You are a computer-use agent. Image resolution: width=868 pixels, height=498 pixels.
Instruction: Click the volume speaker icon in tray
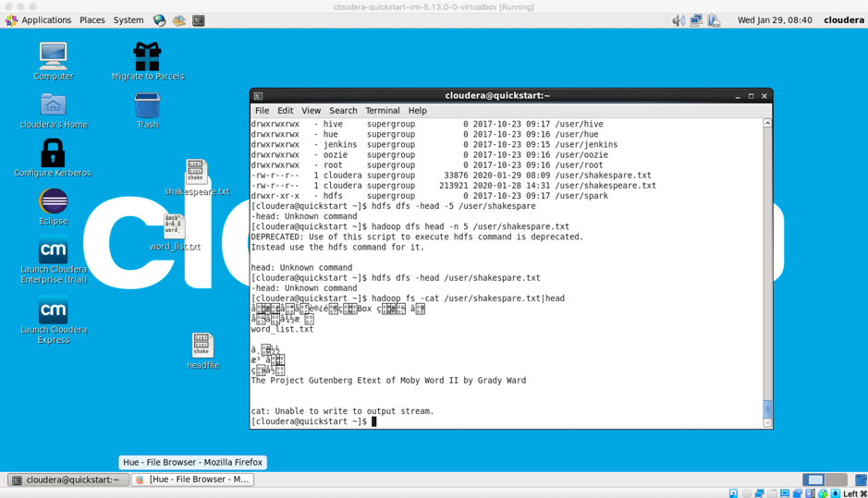point(679,20)
